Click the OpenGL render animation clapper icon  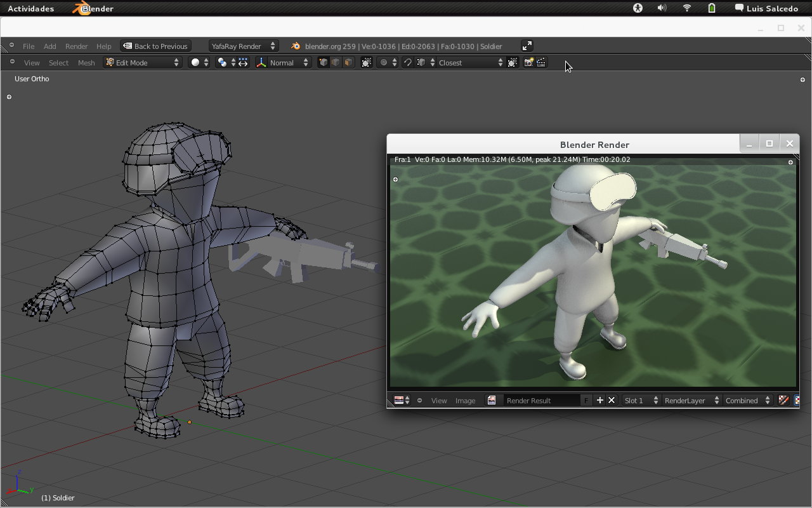click(x=541, y=62)
